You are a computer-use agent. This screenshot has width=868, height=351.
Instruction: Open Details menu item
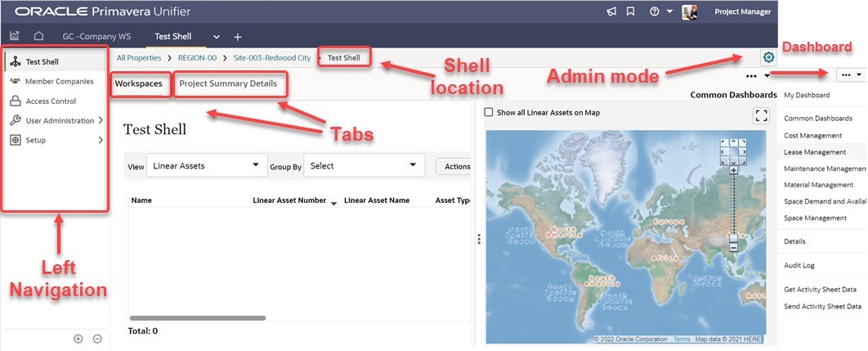(794, 241)
